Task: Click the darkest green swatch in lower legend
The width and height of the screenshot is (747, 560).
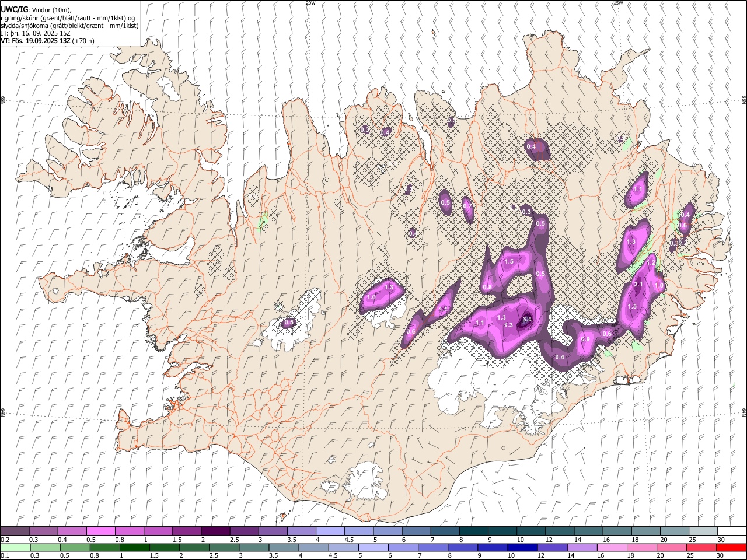Action: (134, 548)
